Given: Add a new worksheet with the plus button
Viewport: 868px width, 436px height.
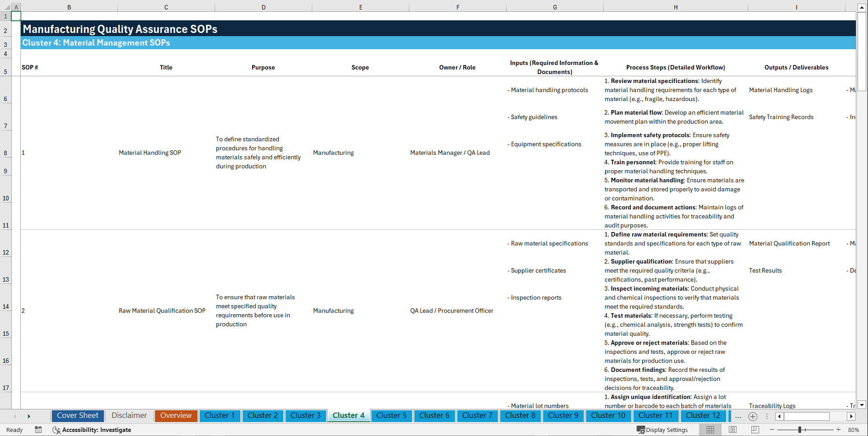Looking at the screenshot, I should pos(753,416).
